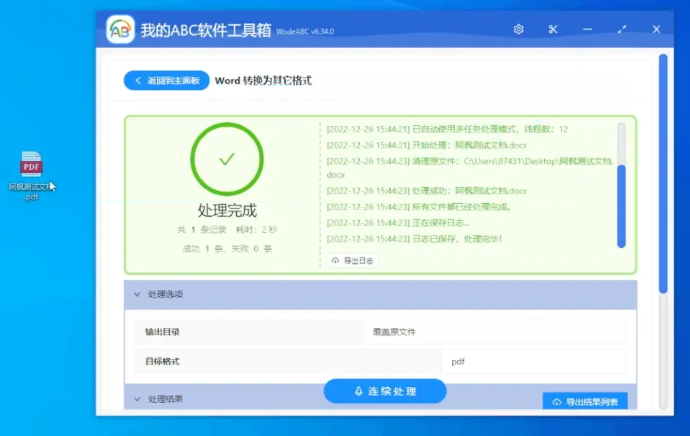Collapse the 处理选项 section

(x=137, y=294)
